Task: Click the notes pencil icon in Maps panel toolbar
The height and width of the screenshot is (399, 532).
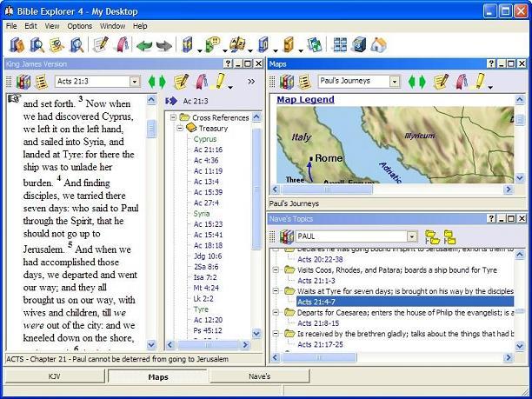Action: (x=442, y=82)
